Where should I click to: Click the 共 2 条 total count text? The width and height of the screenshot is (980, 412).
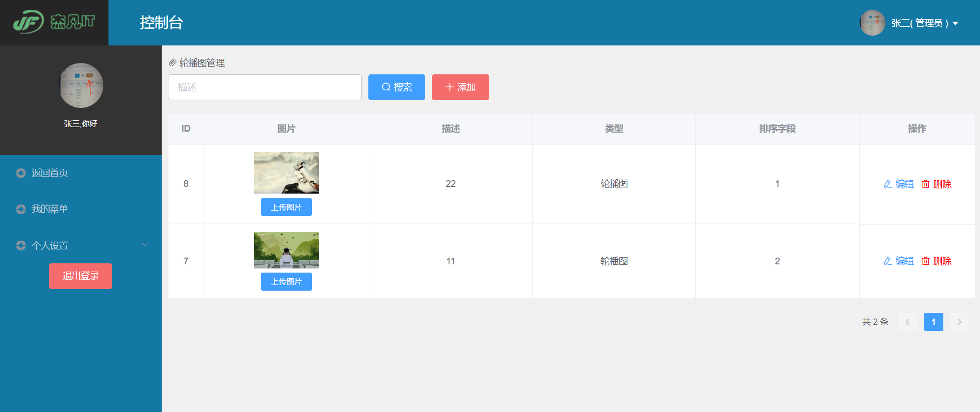[x=875, y=322]
